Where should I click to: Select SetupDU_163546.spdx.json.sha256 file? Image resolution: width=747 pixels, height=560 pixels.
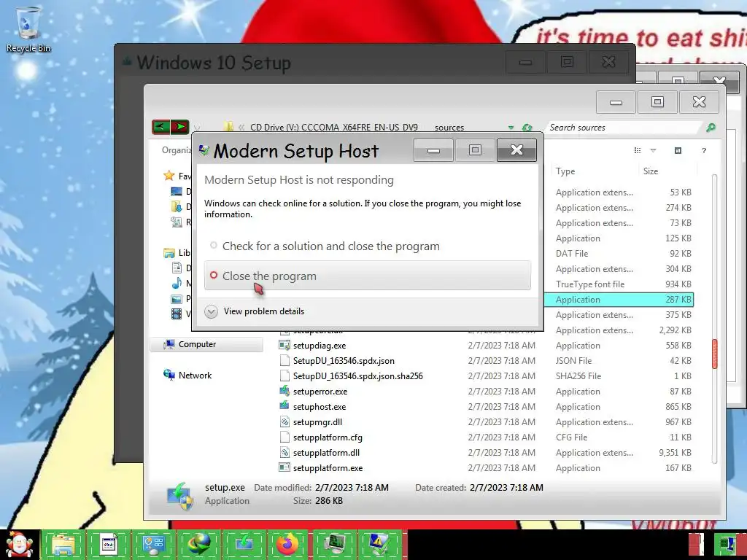pos(357,376)
